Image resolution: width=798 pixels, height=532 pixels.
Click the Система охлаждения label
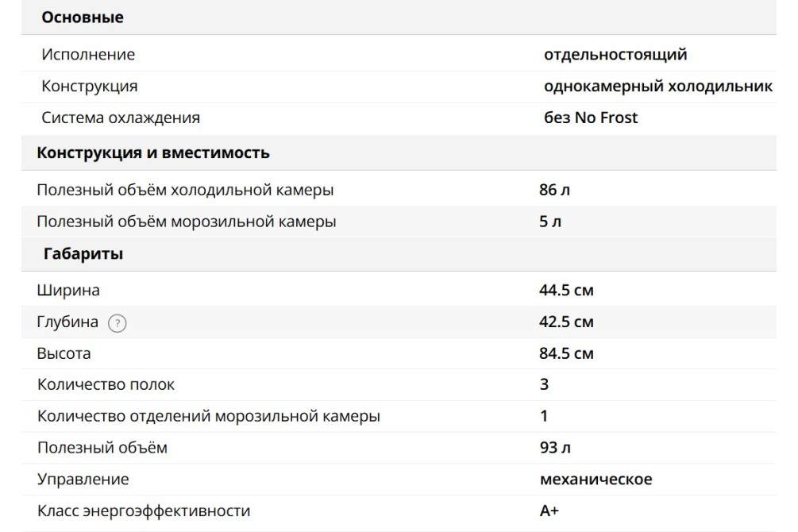121,118
